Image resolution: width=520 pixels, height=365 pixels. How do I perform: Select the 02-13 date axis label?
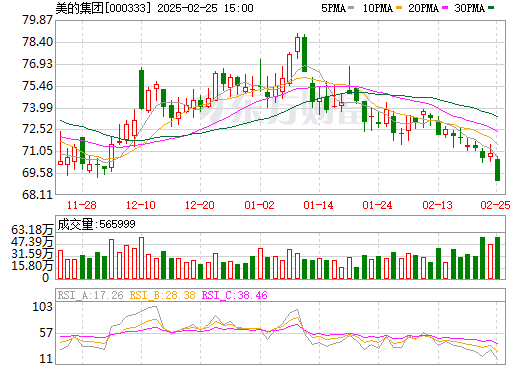click(437, 205)
